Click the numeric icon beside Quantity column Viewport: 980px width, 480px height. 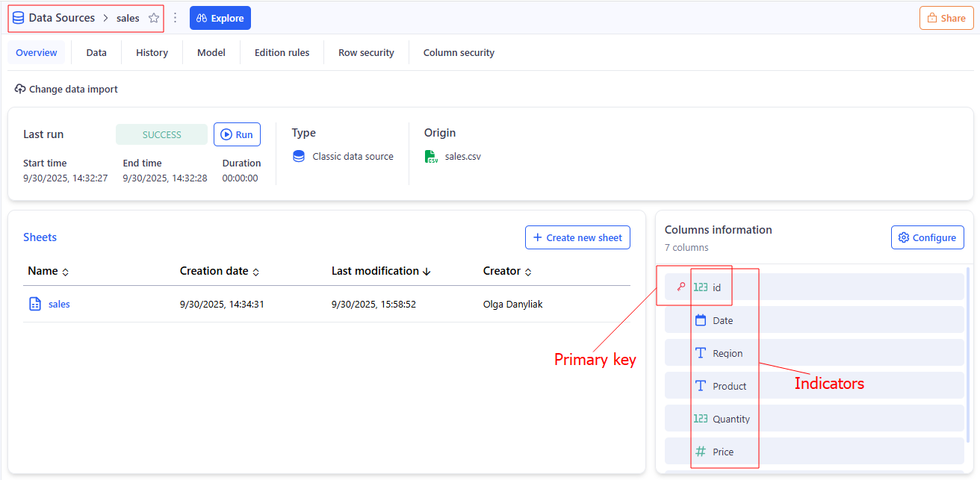[x=701, y=419]
